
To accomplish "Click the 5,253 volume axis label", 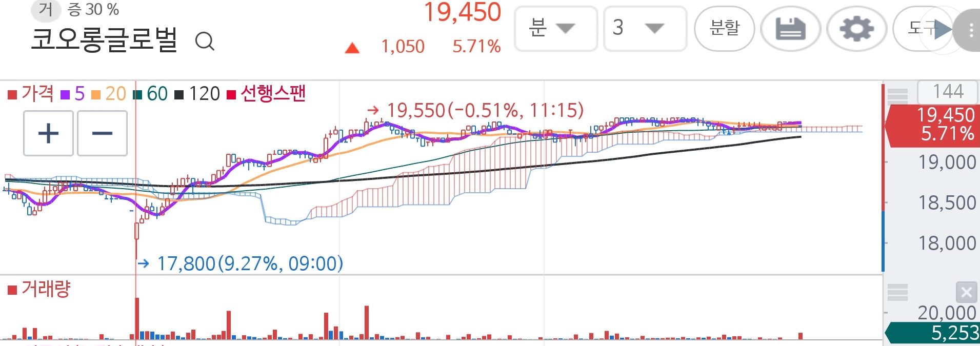I will pyautogui.click(x=933, y=333).
